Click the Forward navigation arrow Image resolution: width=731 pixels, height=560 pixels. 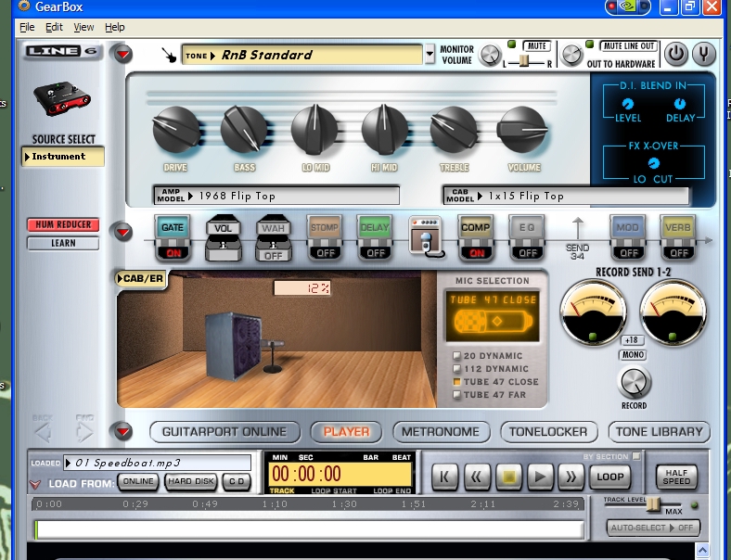pyautogui.click(x=84, y=430)
